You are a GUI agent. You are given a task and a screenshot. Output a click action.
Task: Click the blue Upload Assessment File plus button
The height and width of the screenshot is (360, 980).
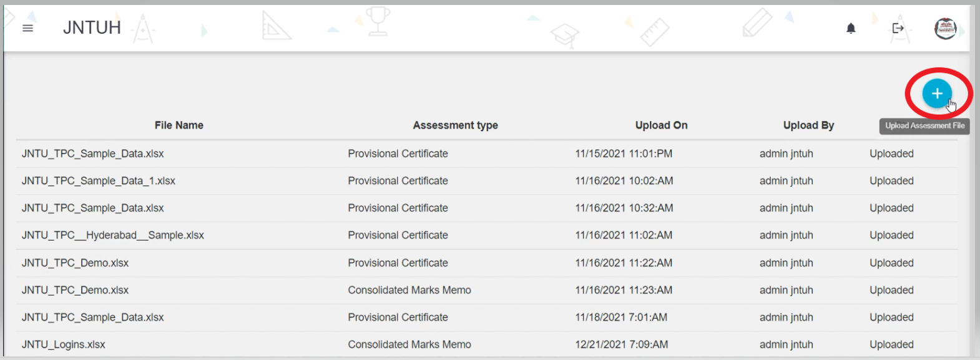click(x=936, y=94)
